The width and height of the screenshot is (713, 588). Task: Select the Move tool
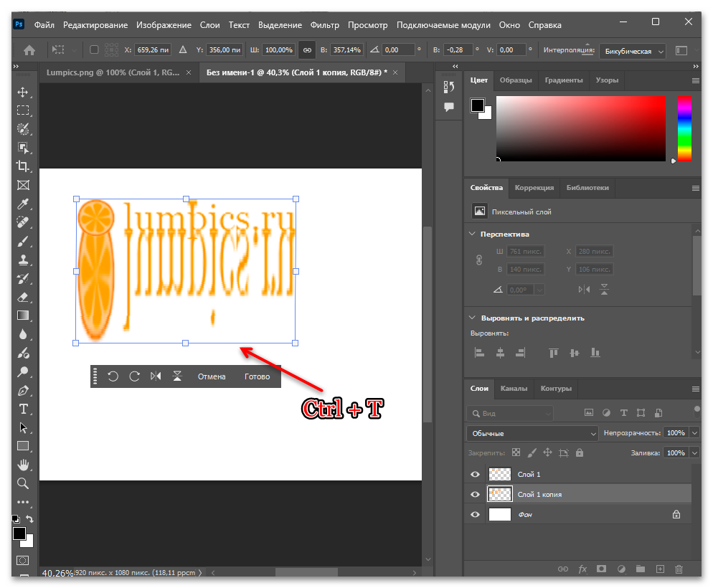23,93
